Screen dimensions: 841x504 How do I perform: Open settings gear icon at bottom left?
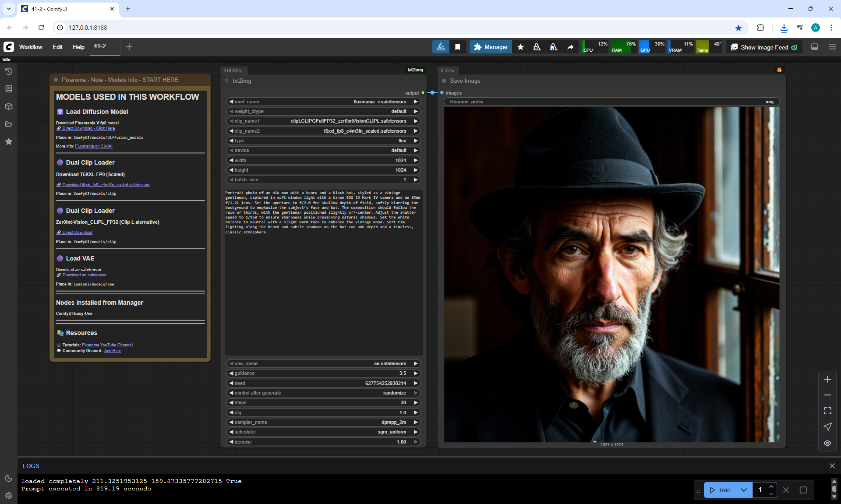click(9, 496)
